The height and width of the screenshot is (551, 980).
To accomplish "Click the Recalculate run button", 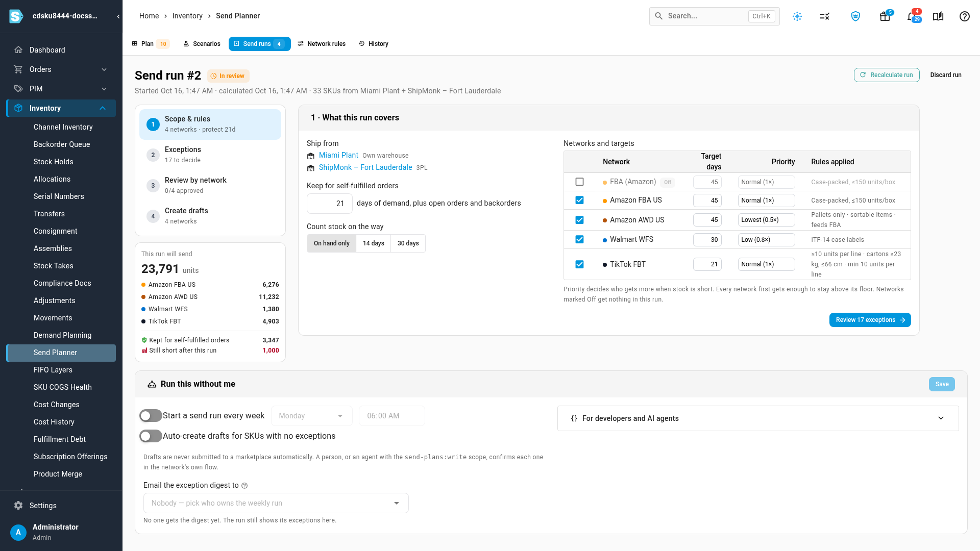I will tap(887, 75).
